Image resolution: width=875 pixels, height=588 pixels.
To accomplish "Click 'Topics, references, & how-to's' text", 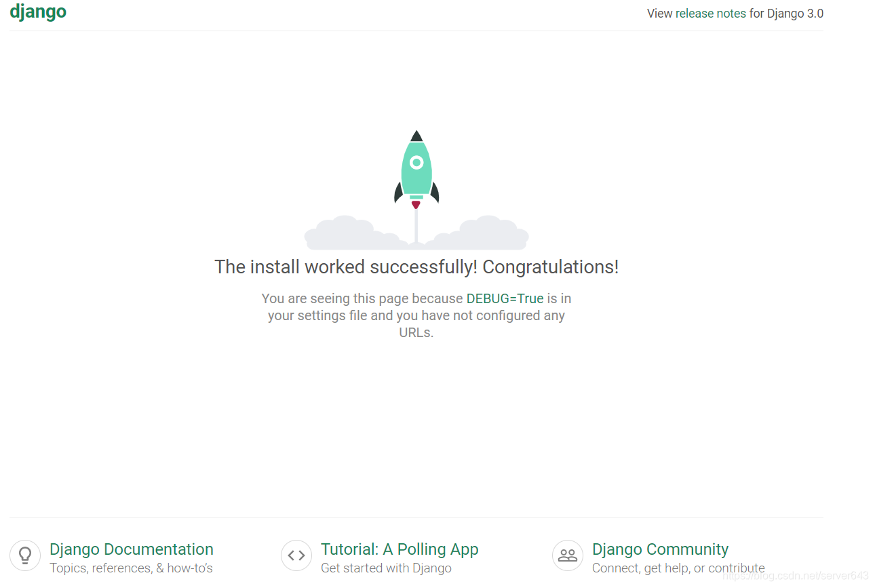I will tap(131, 568).
